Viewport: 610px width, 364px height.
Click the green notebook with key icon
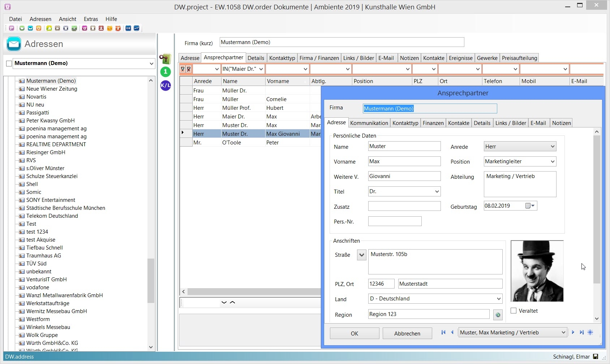pyautogui.click(x=165, y=58)
